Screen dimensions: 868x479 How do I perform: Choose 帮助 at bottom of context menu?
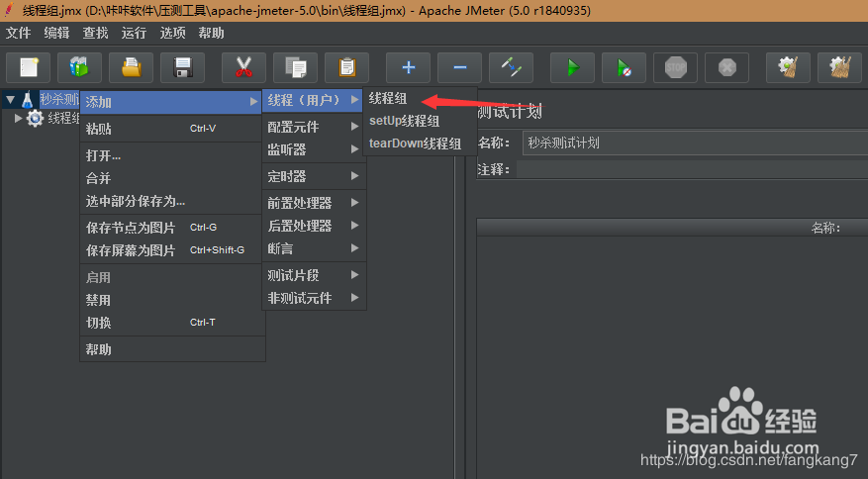pos(172,349)
